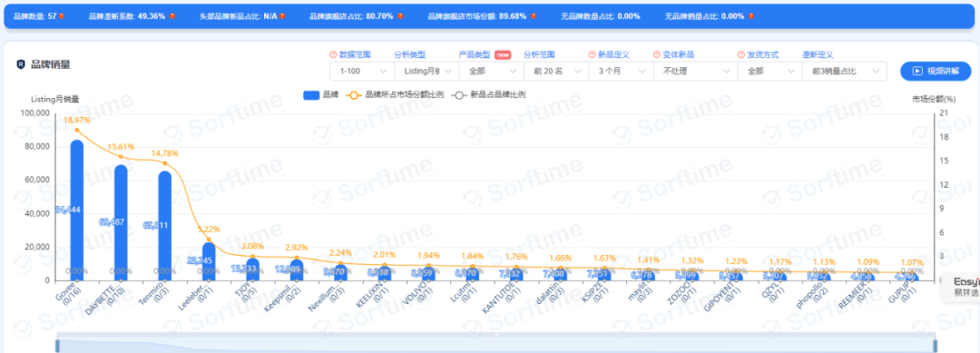
Task: Click the Govee bar in the chart
Action: [x=77, y=210]
